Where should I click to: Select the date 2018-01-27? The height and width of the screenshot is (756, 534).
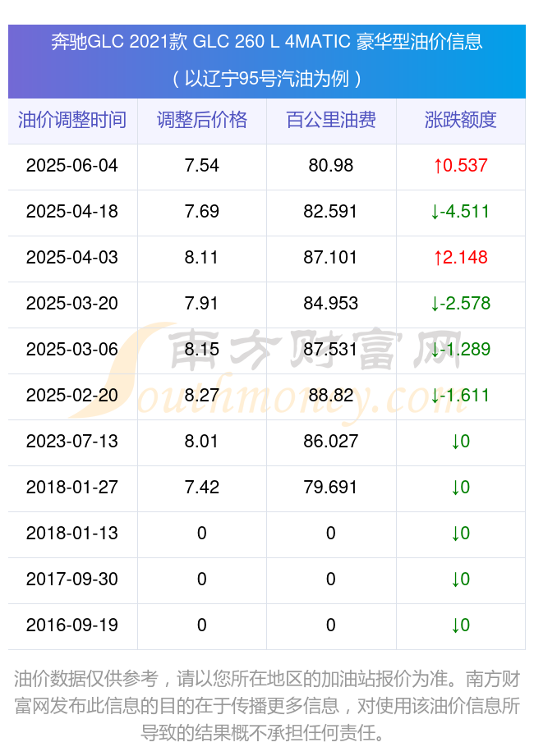click(x=71, y=488)
